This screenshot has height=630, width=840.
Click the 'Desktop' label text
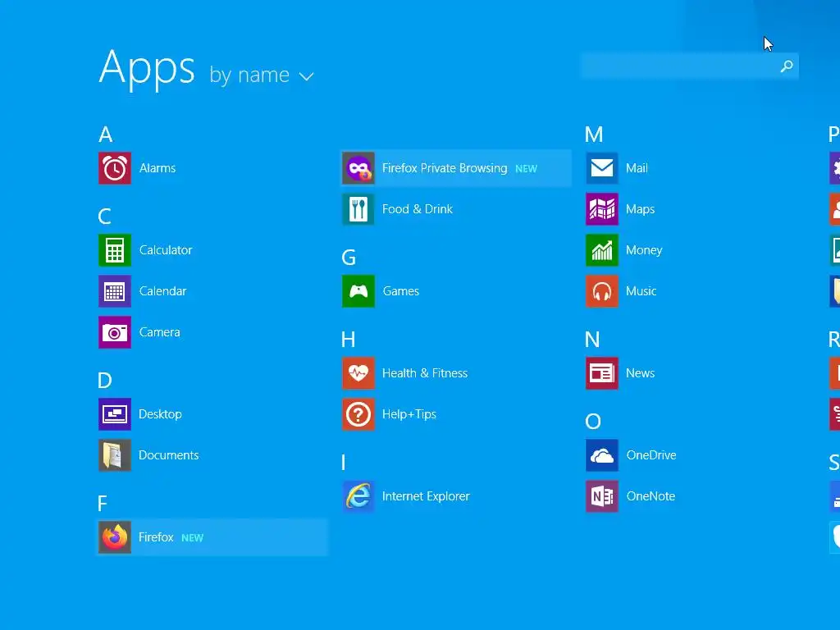160,414
